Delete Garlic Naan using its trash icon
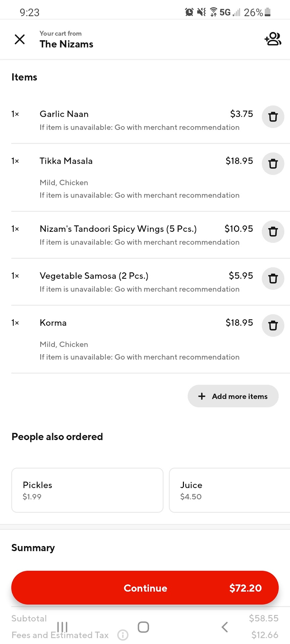 click(x=273, y=117)
